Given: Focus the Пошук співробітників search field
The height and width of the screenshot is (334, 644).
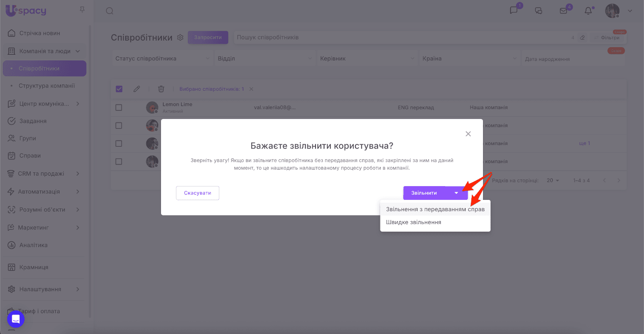Looking at the screenshot, I should (x=402, y=37).
